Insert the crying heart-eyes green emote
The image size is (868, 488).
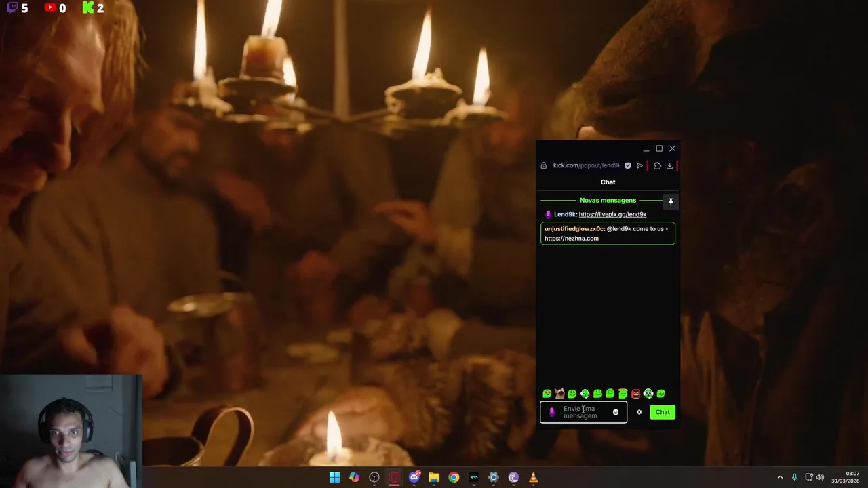coord(547,394)
